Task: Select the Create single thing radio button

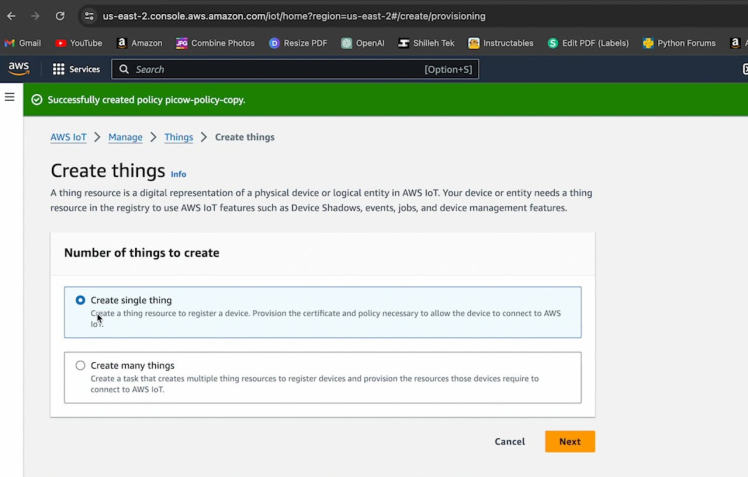Action: point(80,300)
